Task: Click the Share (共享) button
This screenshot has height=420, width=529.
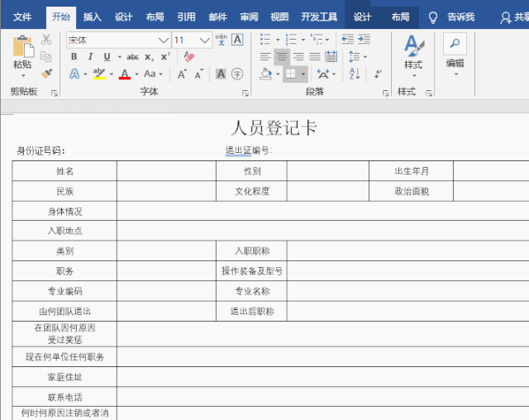Action: click(514, 17)
